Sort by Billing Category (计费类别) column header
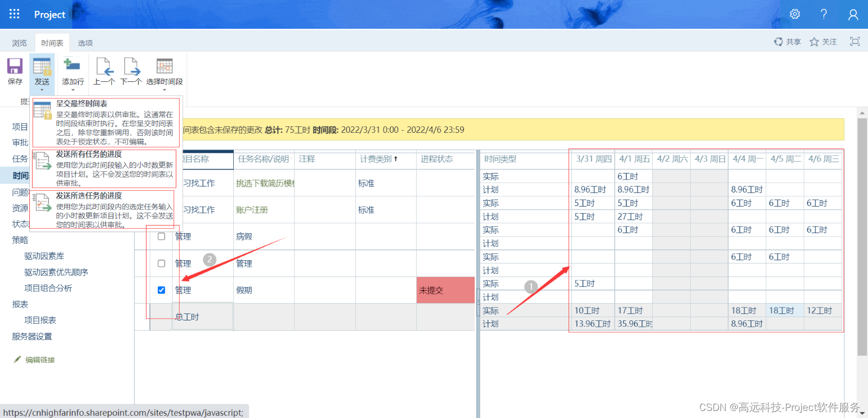The image size is (868, 418). tap(386, 159)
